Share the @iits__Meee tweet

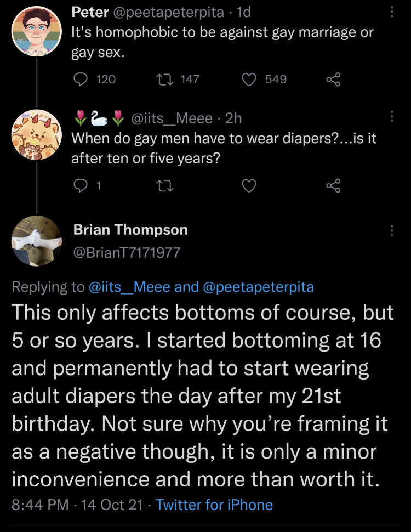click(333, 186)
